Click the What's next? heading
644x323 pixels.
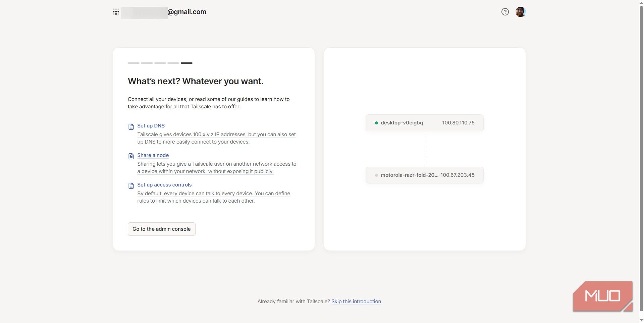[x=196, y=81]
